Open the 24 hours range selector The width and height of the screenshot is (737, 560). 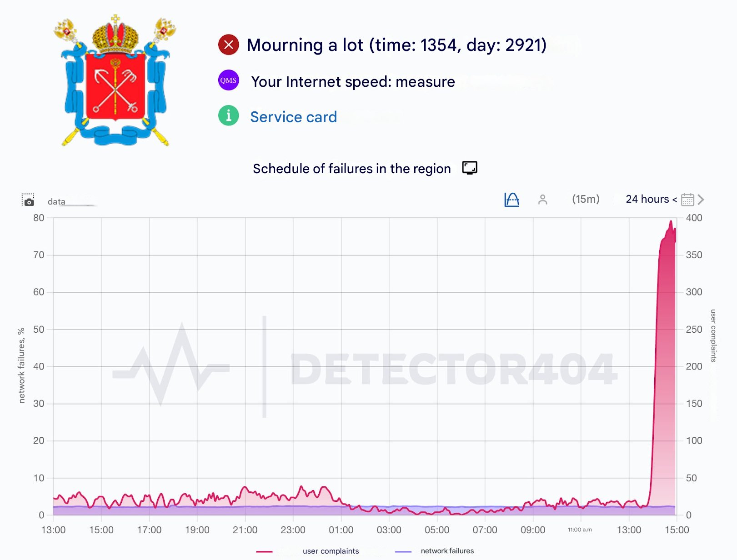point(647,199)
